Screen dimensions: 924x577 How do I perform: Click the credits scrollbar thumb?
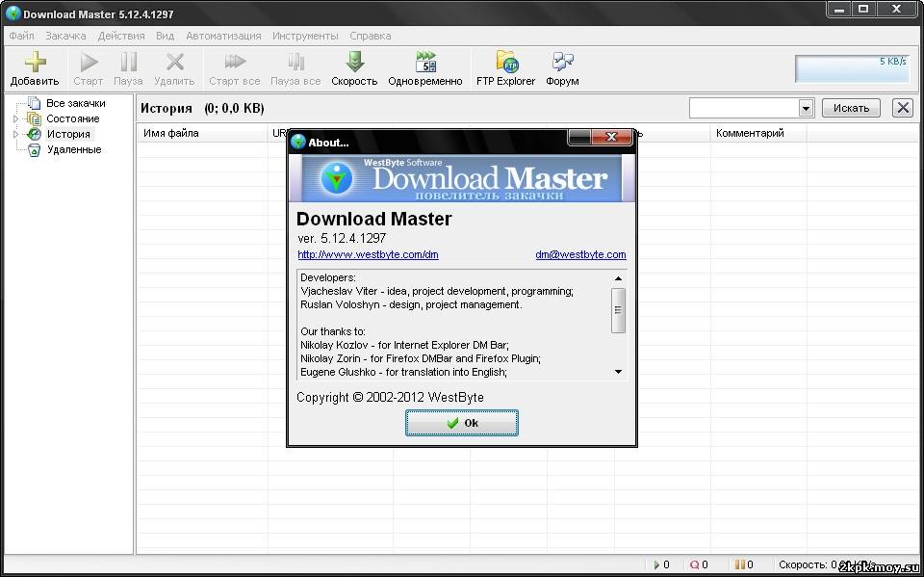pyautogui.click(x=618, y=310)
